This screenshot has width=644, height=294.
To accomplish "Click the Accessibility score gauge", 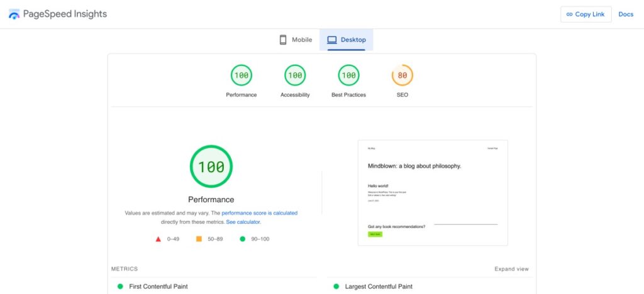I will tap(295, 75).
